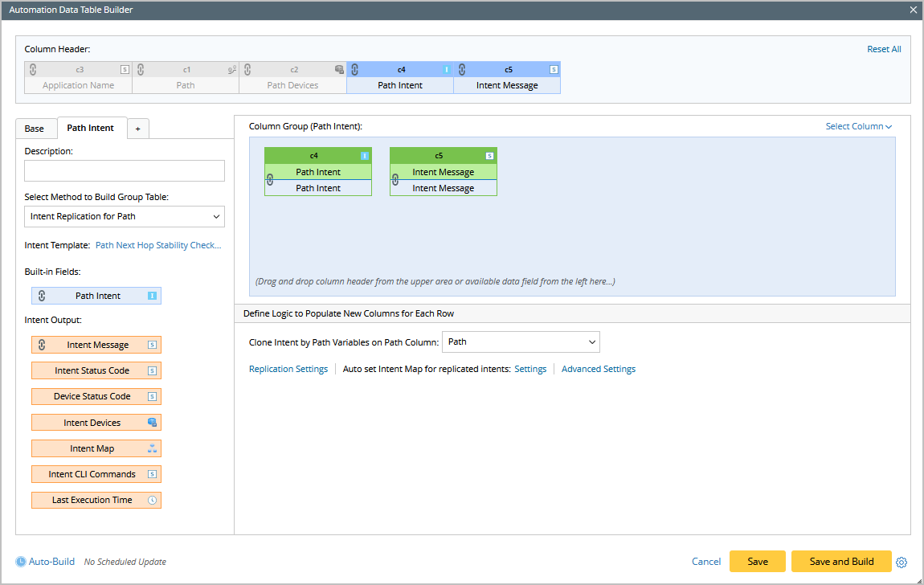
Task: Click the Reset All link
Action: (x=884, y=49)
